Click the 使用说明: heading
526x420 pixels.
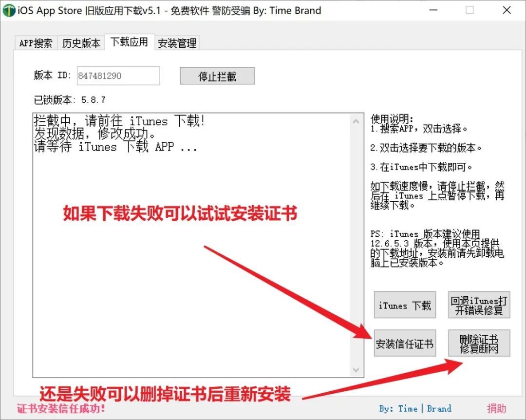point(392,118)
